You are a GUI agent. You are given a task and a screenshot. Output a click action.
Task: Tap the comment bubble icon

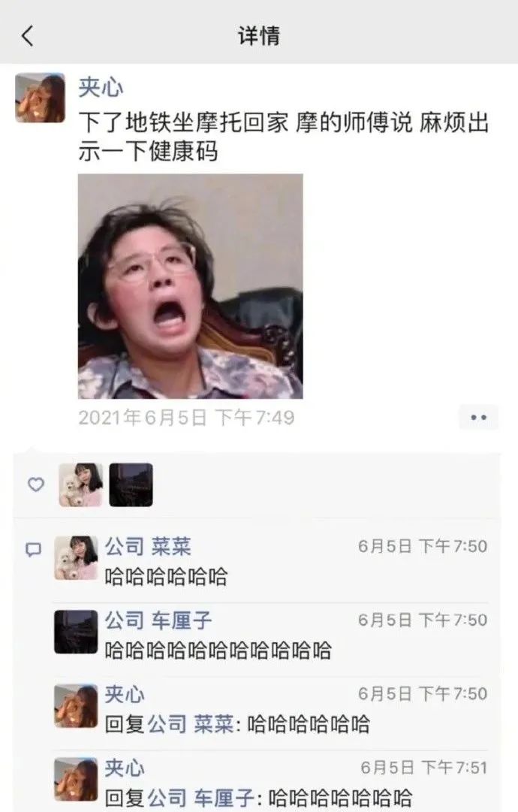pos(34,549)
